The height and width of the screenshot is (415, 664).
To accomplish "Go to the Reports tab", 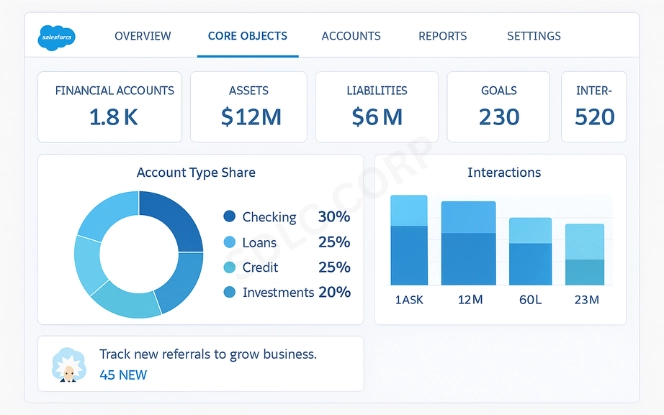I will tap(442, 36).
